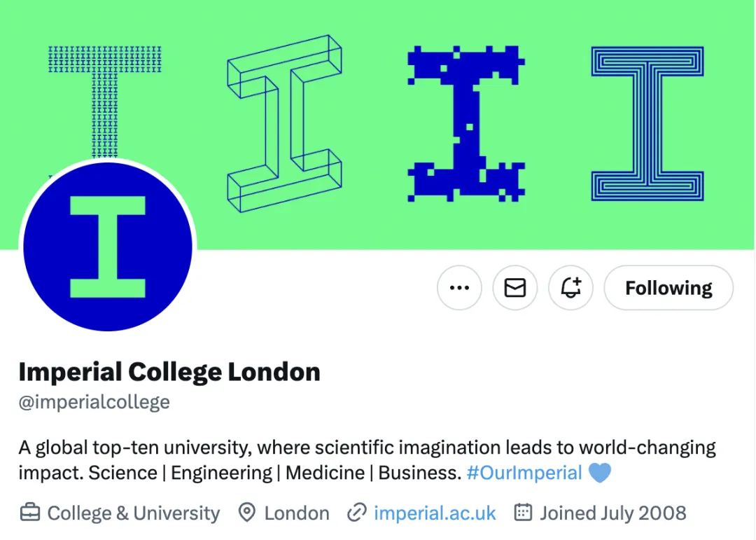
Task: Click the Following button
Action: click(668, 288)
